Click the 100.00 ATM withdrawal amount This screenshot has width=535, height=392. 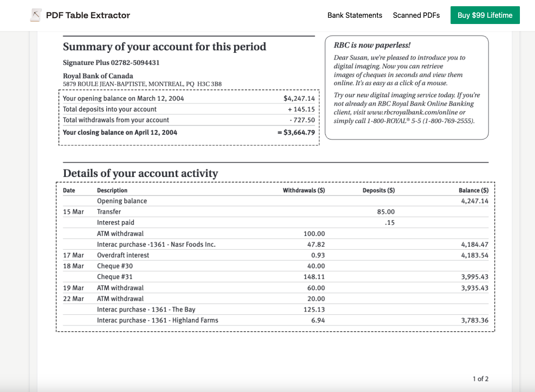[x=314, y=234]
